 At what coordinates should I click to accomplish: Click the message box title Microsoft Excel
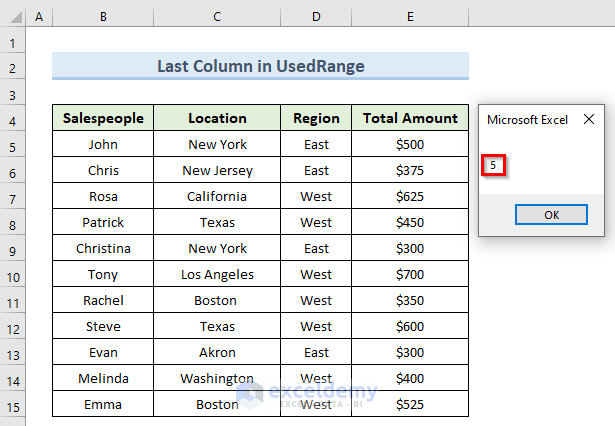527,119
